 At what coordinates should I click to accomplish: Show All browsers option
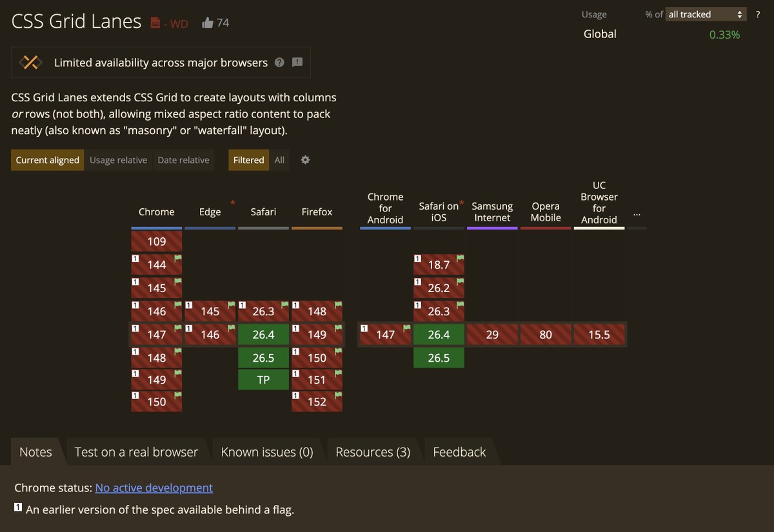click(279, 160)
